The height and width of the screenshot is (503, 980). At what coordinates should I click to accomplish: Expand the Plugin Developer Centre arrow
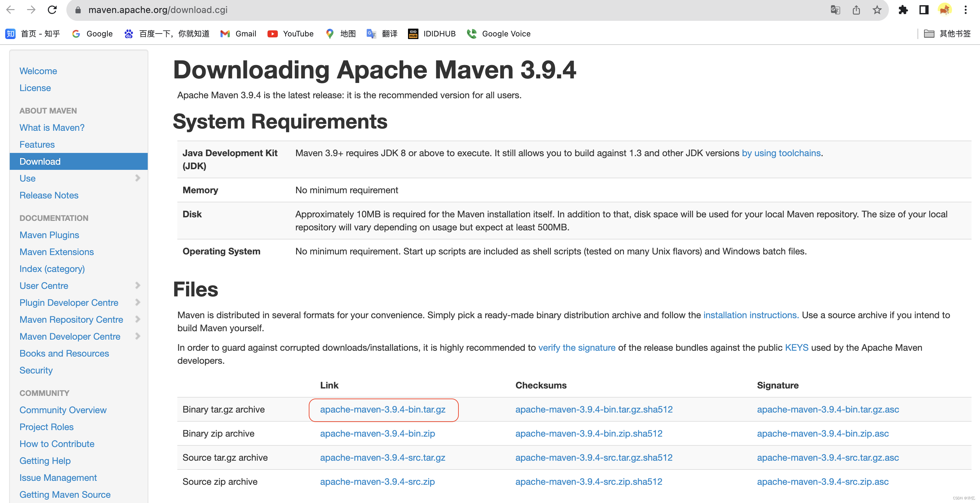click(x=138, y=303)
